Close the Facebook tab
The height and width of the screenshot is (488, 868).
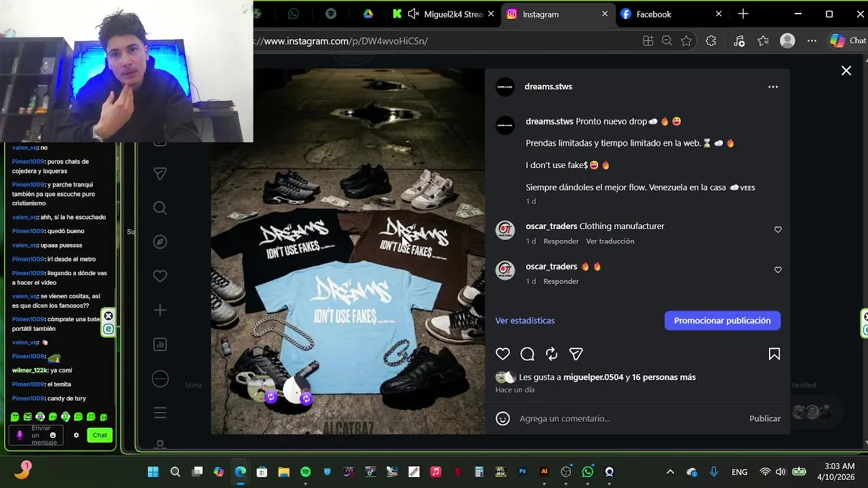click(x=719, y=14)
